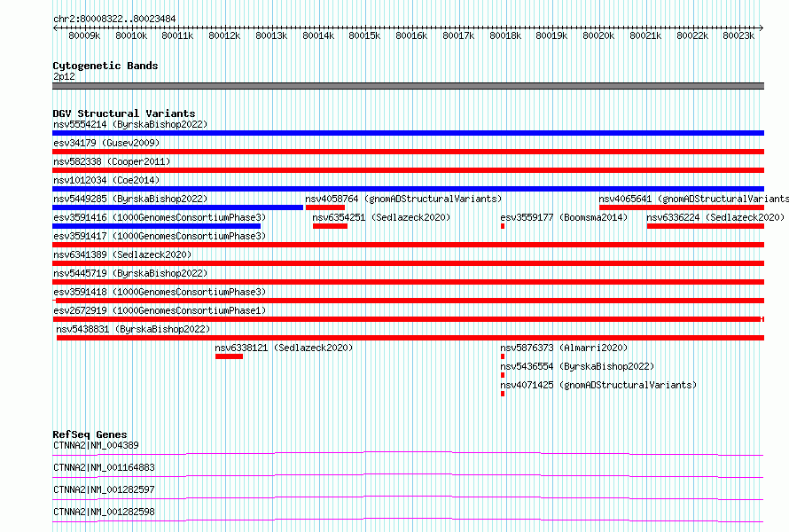Select esv2672919 (1000GenomesConsortiumPhase1) label
The image size is (789, 532).
160,310
